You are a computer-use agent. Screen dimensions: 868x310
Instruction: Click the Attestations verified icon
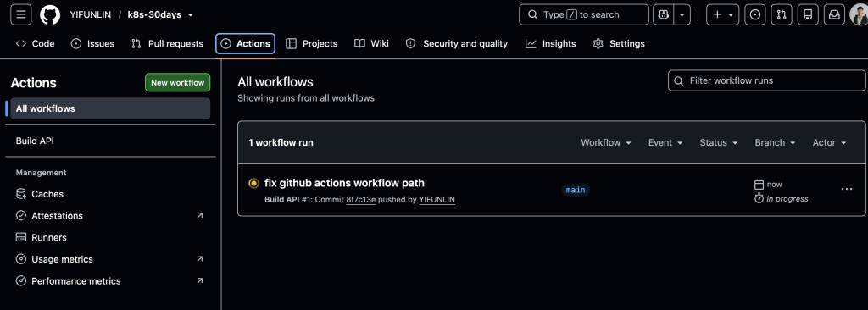[x=21, y=215]
